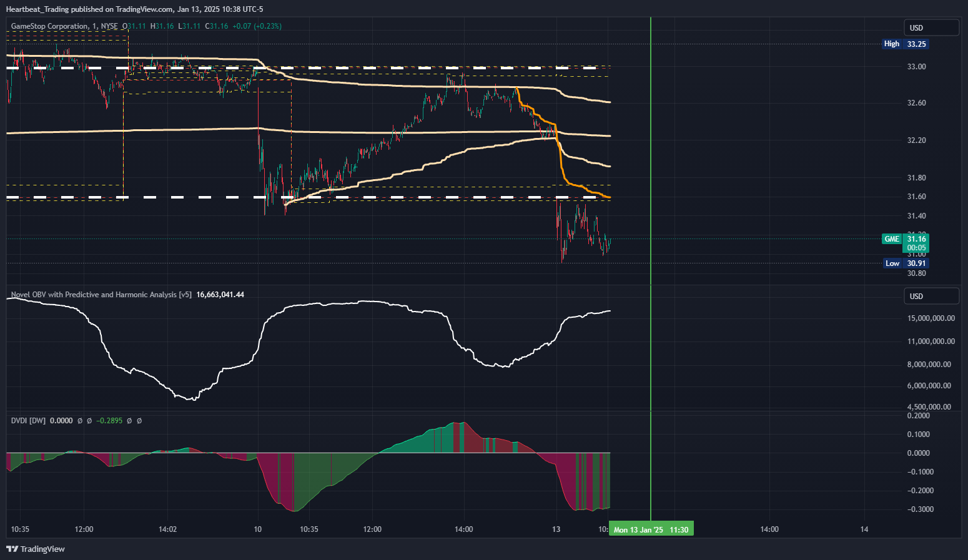Image resolution: width=968 pixels, height=560 pixels.
Task: Click the 8,000,000.00 OBV axis label
Action: [929, 365]
